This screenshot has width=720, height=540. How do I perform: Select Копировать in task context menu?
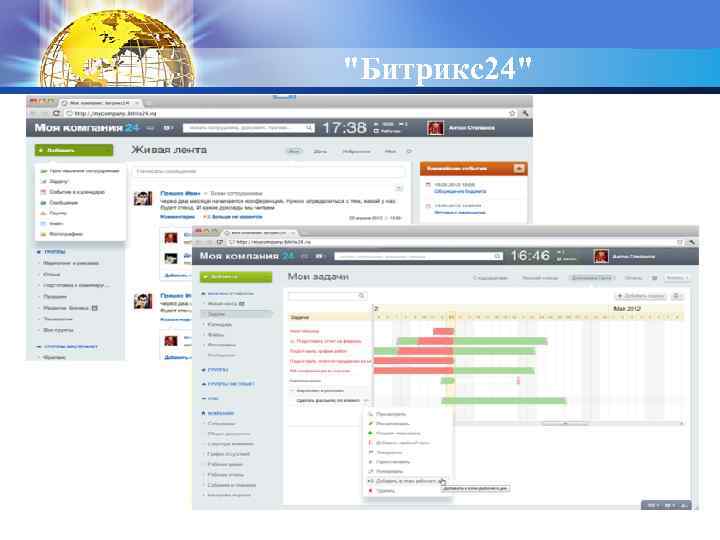389,472
